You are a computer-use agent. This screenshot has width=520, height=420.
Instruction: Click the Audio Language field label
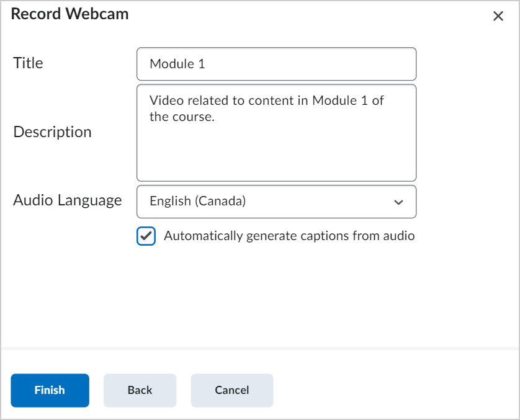point(68,200)
